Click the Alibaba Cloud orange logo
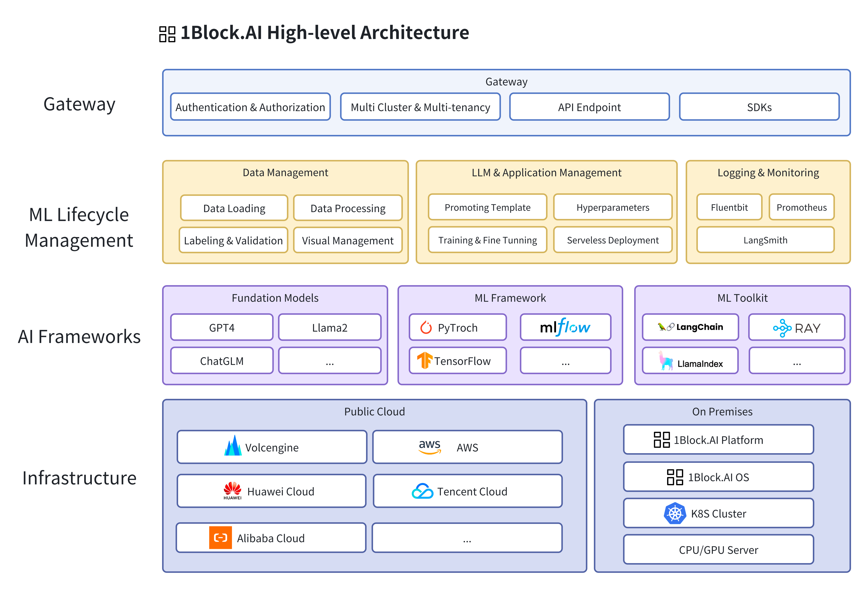868x590 pixels. click(220, 537)
